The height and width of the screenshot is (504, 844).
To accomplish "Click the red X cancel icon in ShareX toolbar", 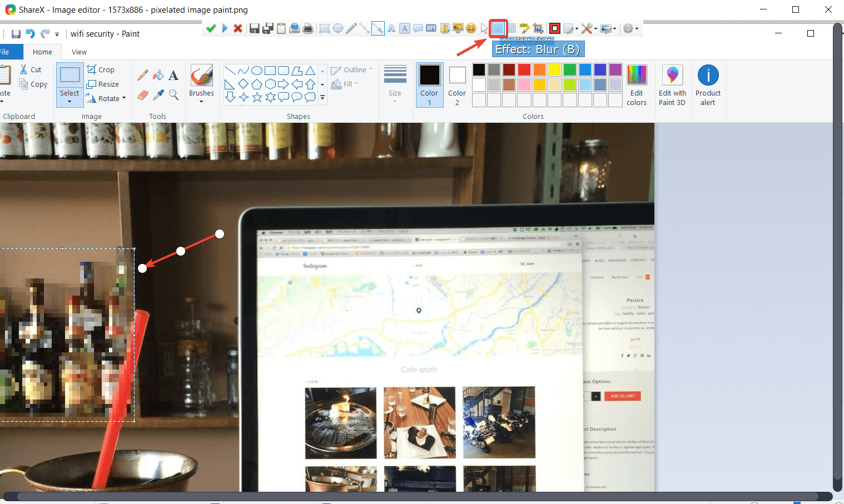I will tap(237, 28).
